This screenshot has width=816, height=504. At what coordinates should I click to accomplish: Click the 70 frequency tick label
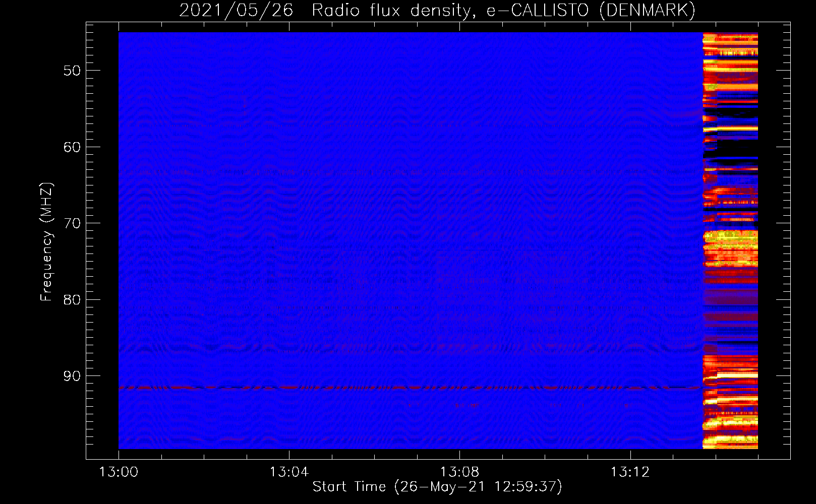(72, 223)
